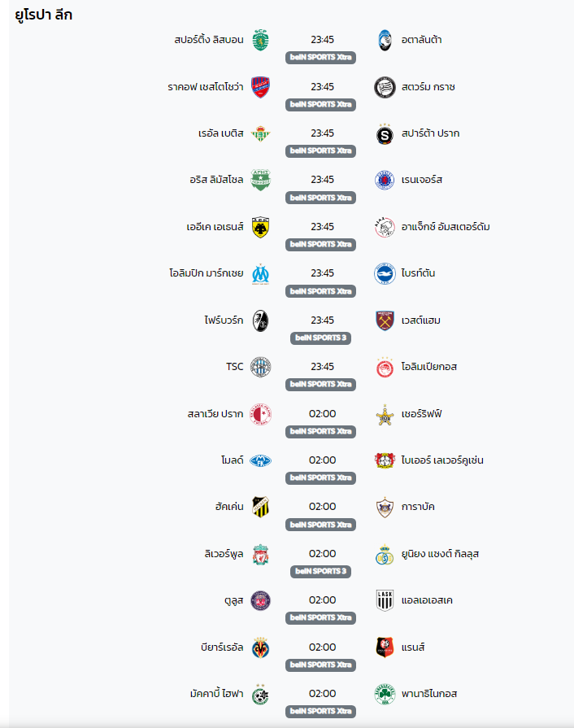Viewport: 574px width, 728px height.
Task: Click the Liverpool club crest
Action: 260,555
